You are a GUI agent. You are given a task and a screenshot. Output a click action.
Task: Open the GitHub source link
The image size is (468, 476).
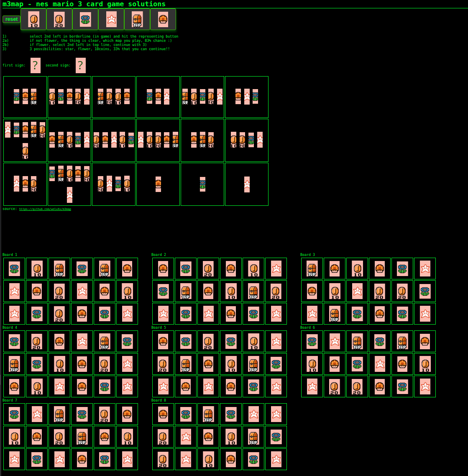[x=45, y=209]
